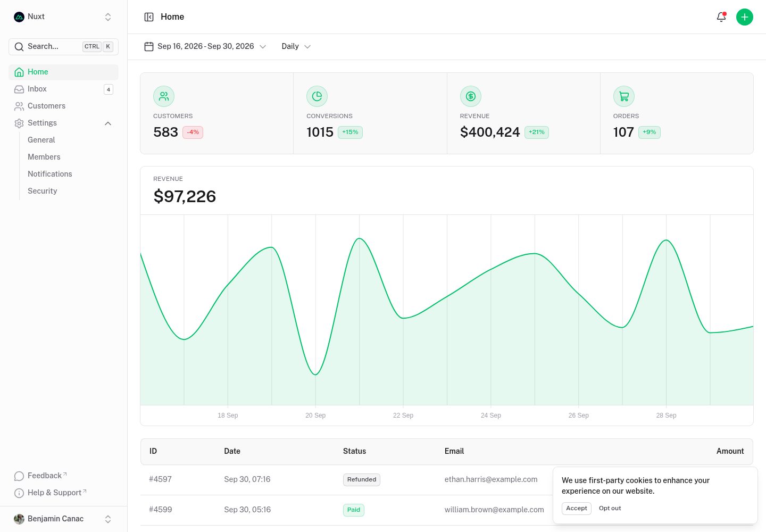Open the Nuxt team switcher chevrons
The height and width of the screenshot is (532, 766).
(x=108, y=17)
